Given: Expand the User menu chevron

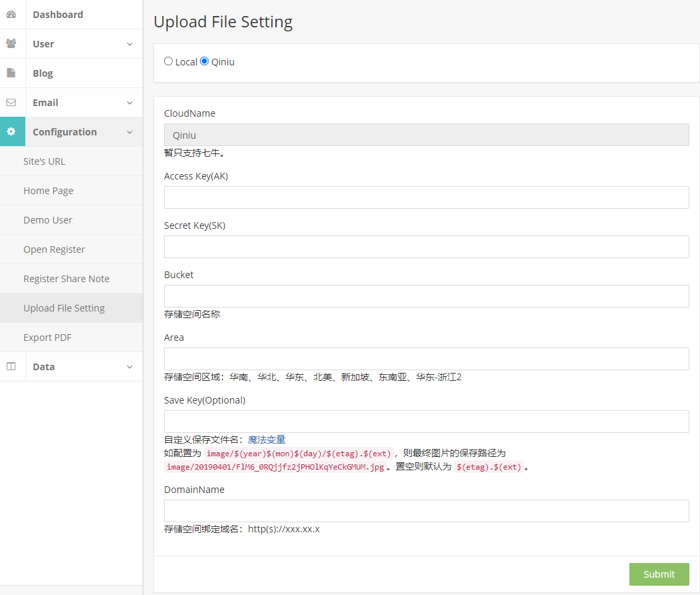Looking at the screenshot, I should pyautogui.click(x=129, y=44).
